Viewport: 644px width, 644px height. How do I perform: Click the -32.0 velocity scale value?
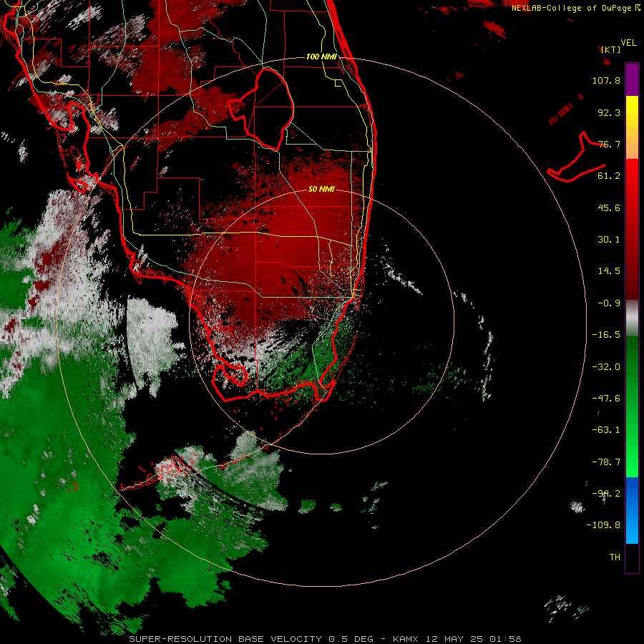[606, 367]
